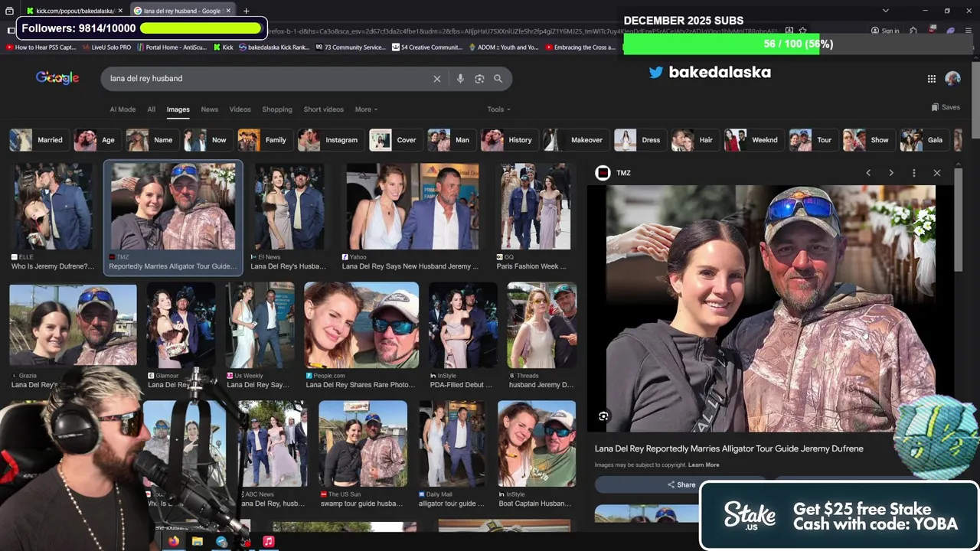
Task: Open the InStyle Boat Captain Husband thumbnail
Action: (x=536, y=444)
